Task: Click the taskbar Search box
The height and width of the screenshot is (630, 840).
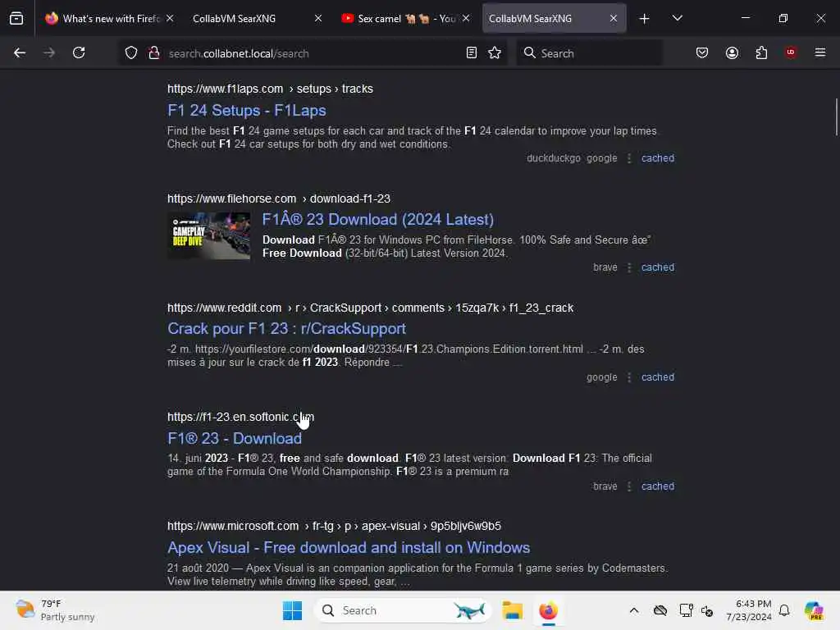Action: point(403,610)
